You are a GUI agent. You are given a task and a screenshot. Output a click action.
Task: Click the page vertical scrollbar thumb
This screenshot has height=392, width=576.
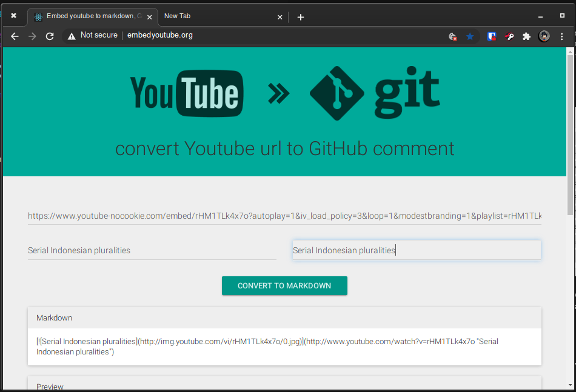click(x=570, y=135)
